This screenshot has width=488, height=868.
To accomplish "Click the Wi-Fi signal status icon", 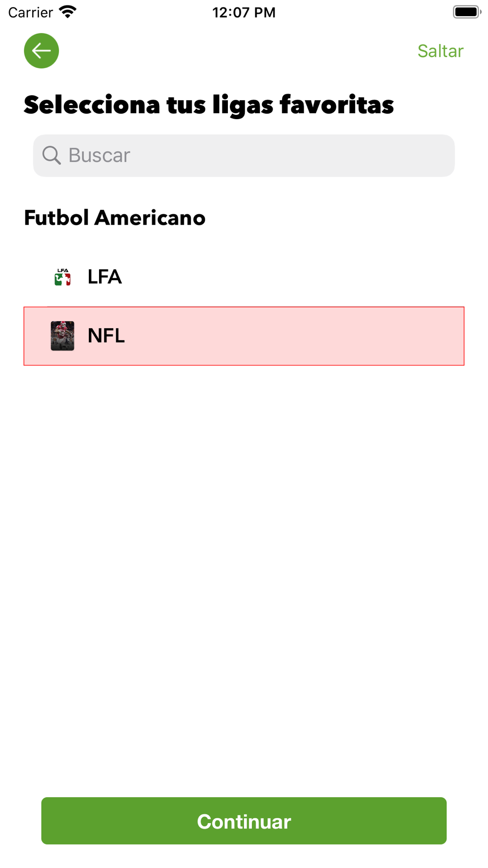I will pyautogui.click(x=68, y=12).
